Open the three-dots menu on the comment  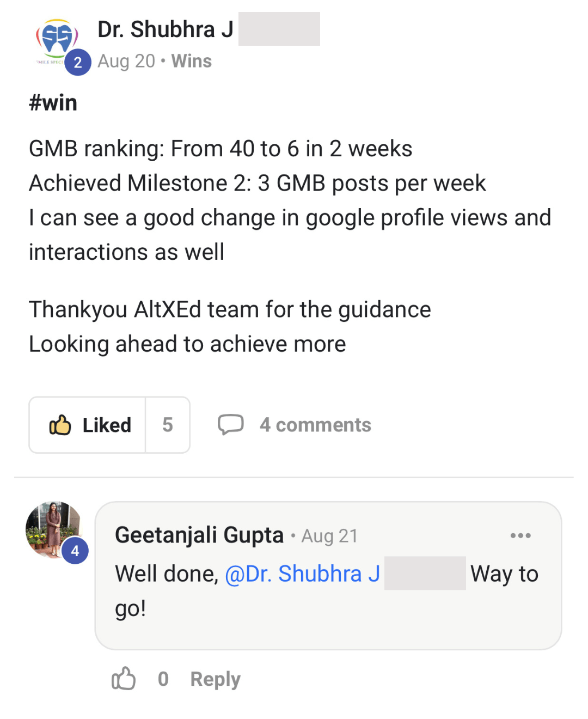pyautogui.click(x=520, y=535)
